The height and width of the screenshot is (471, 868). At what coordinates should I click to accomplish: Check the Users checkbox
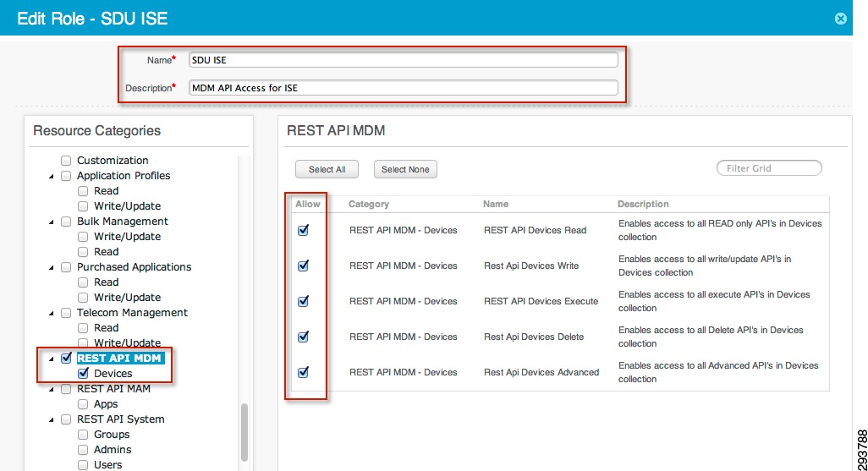click(82, 465)
